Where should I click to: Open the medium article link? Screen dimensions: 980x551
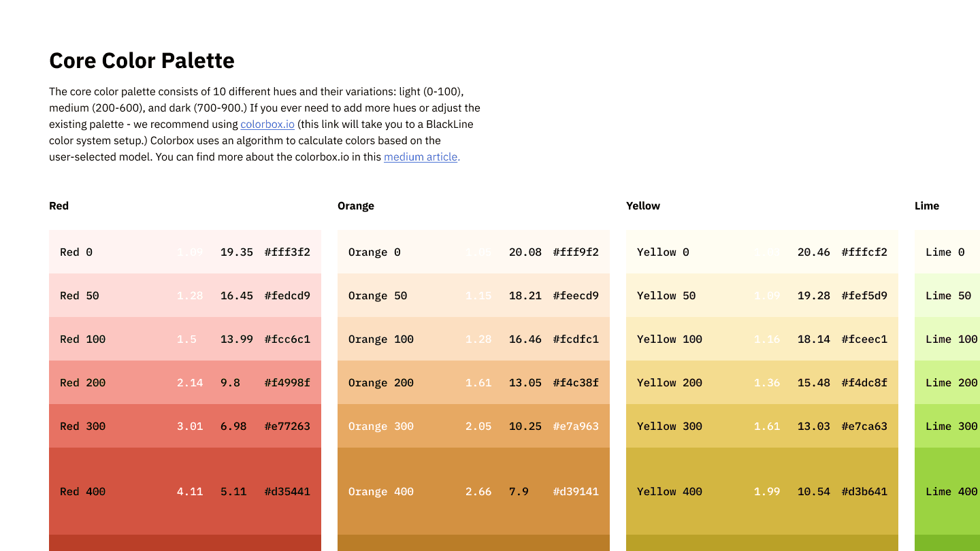point(422,157)
